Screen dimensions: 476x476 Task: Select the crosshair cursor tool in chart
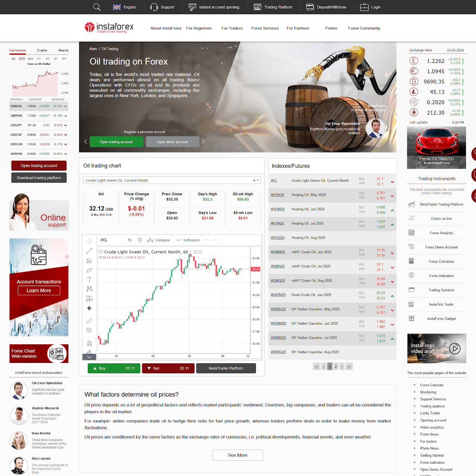pyautogui.click(x=89, y=242)
